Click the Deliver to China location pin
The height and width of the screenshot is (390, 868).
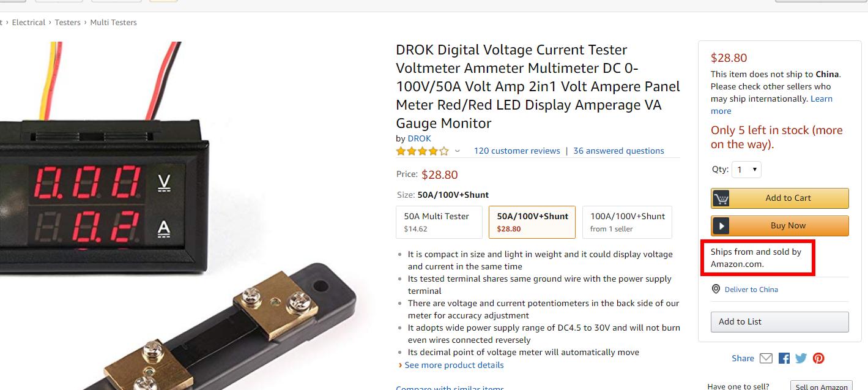(716, 289)
